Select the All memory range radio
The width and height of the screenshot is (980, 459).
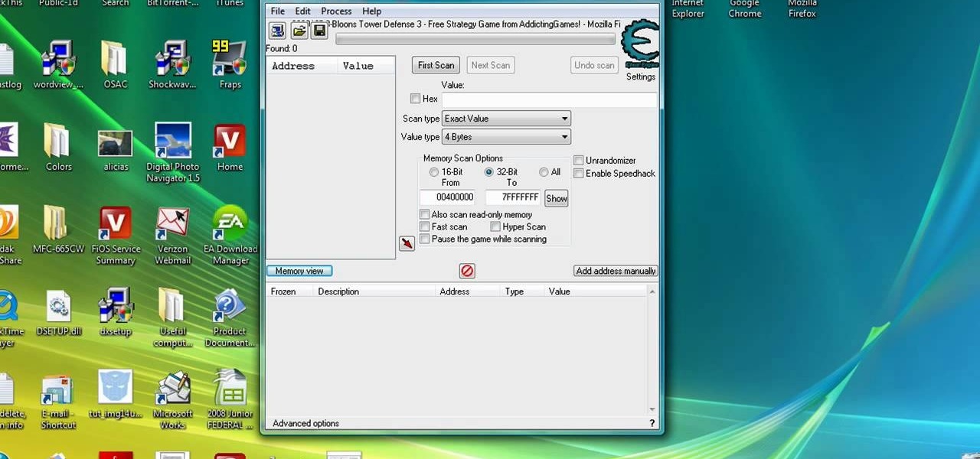pos(544,172)
